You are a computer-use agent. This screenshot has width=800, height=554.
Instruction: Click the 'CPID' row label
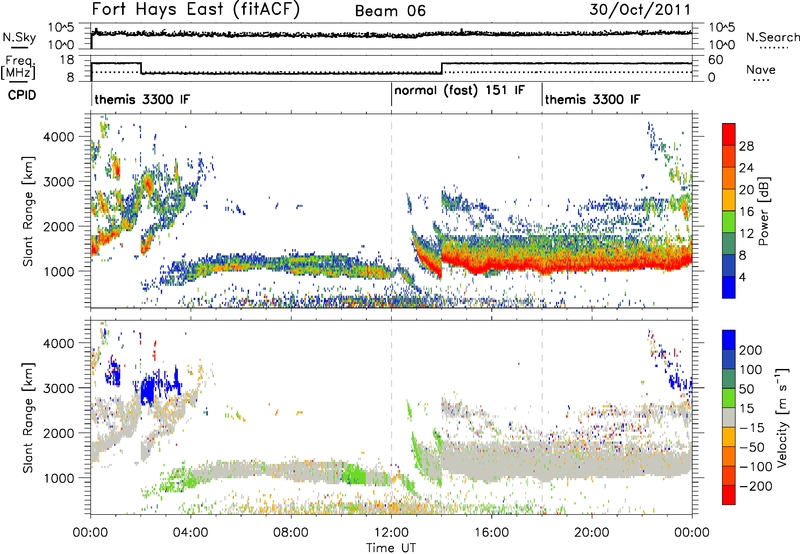[x=22, y=95]
